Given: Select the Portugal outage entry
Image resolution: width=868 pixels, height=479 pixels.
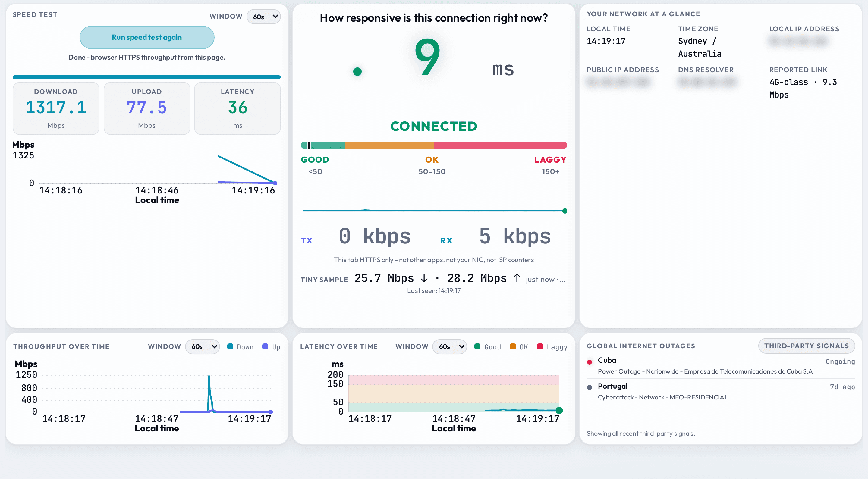Looking at the screenshot, I should pyautogui.click(x=721, y=391).
